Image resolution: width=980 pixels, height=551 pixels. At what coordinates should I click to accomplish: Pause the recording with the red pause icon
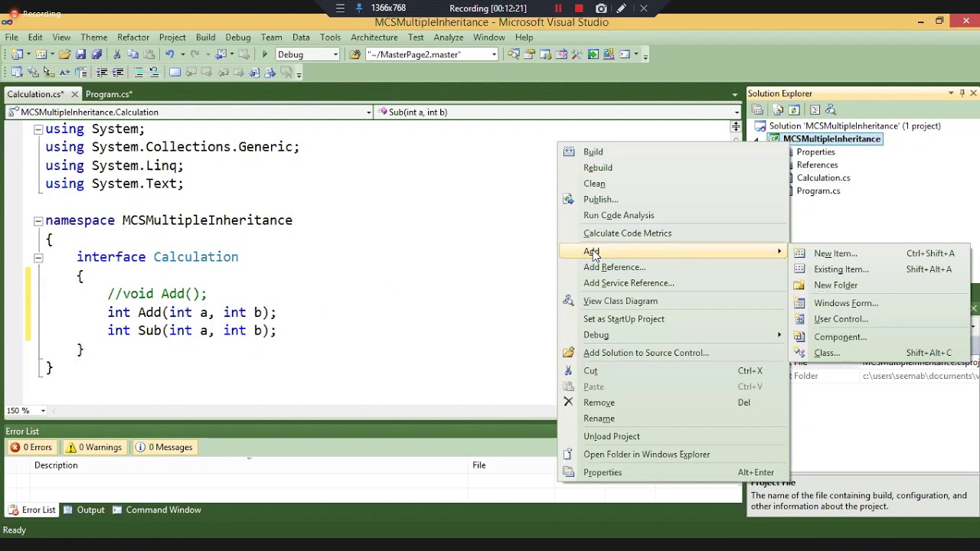click(558, 8)
